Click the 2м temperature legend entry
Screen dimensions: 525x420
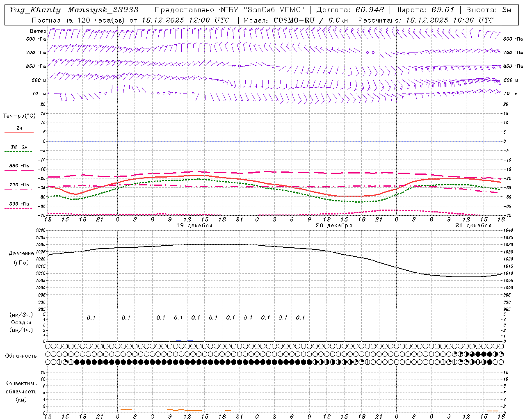tap(19, 128)
